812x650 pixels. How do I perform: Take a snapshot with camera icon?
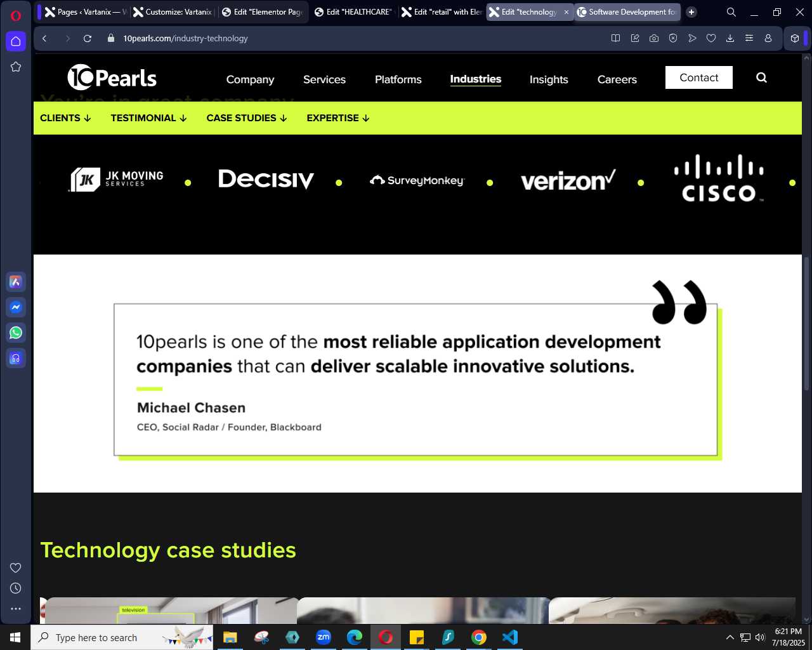click(654, 38)
